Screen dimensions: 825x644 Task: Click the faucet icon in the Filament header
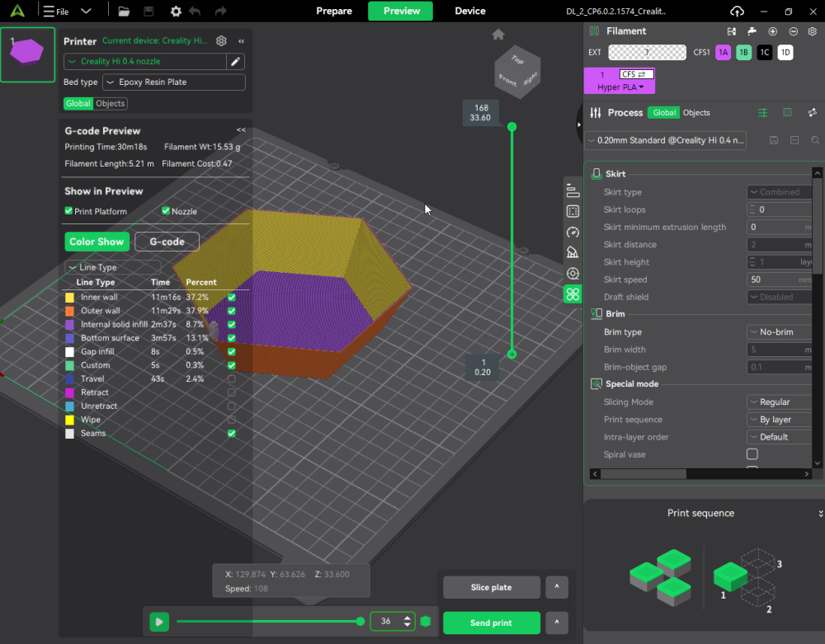click(x=752, y=31)
